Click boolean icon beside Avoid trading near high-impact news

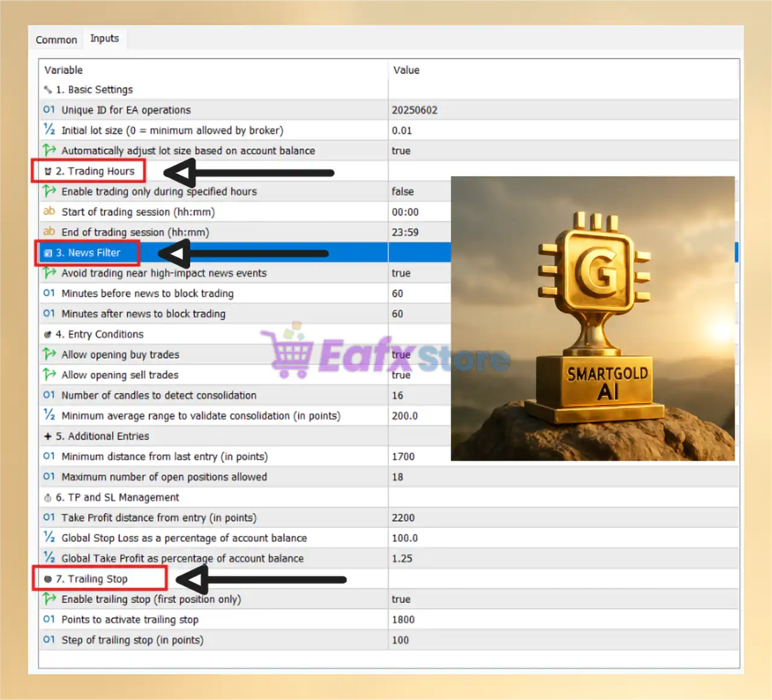49,273
